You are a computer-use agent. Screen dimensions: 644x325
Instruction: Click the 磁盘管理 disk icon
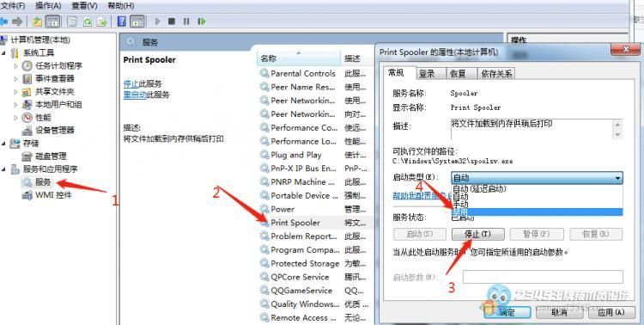[x=27, y=156]
